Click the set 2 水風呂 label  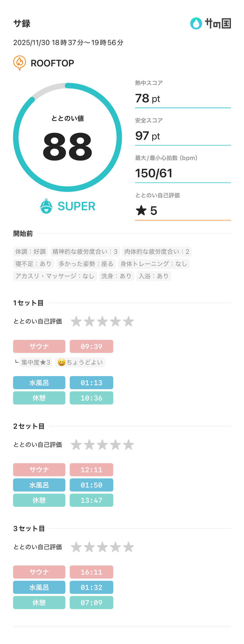[39, 485]
